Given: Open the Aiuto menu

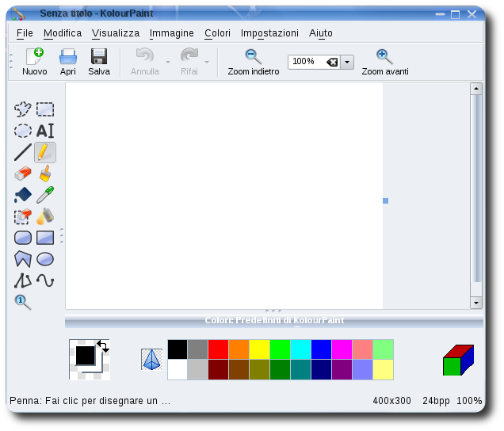Looking at the screenshot, I should [x=320, y=33].
